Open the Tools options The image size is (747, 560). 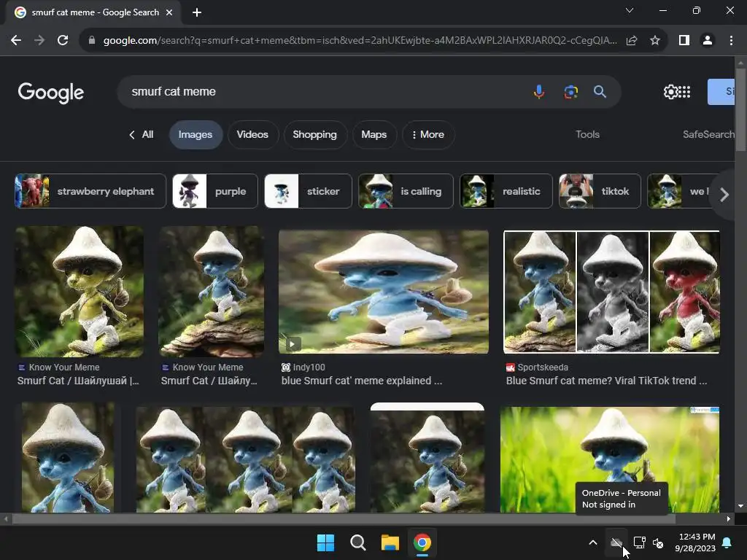coord(587,135)
